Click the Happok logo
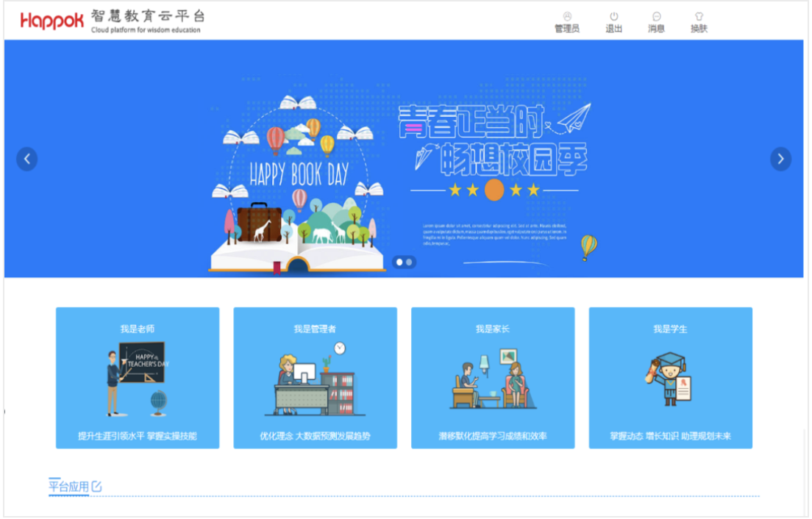Screen dimensions: 812x519 click(x=51, y=20)
